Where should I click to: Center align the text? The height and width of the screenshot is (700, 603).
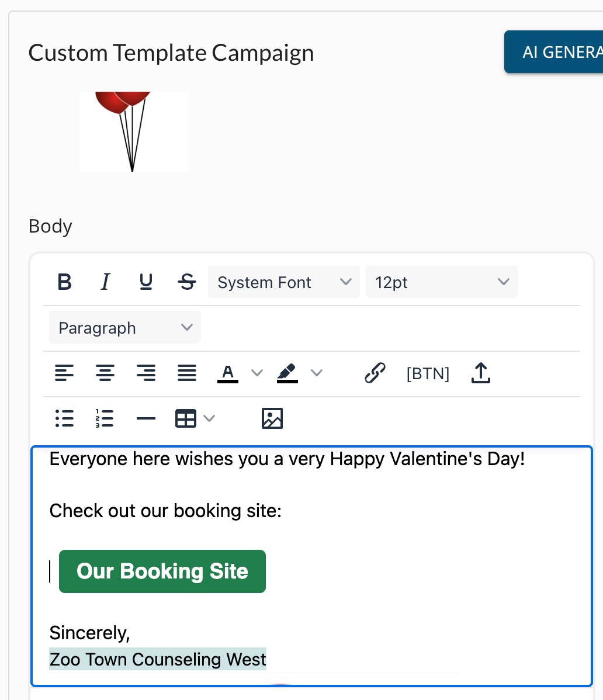(105, 373)
